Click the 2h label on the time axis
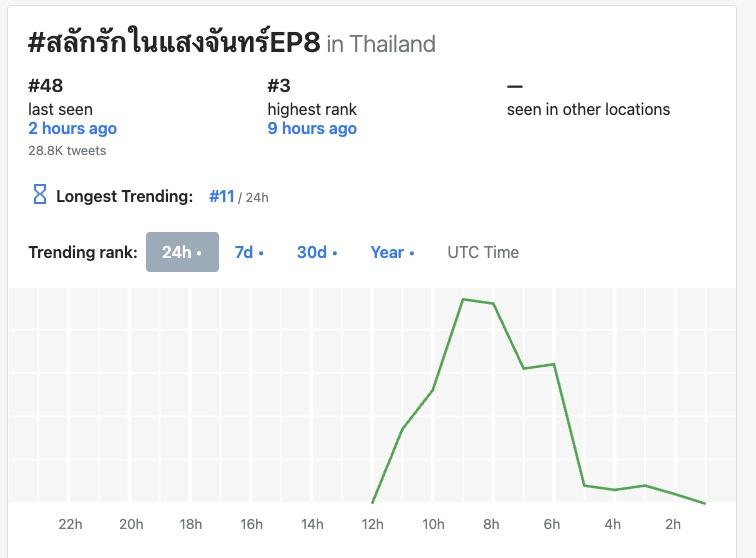 (x=673, y=524)
